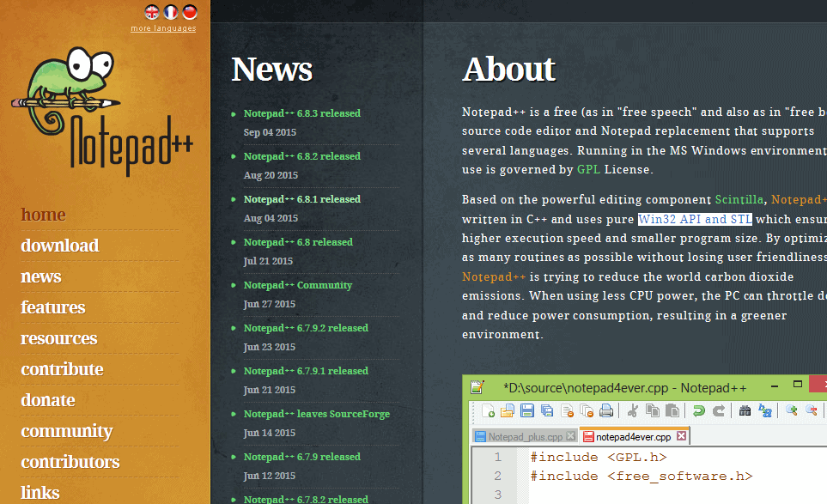Image resolution: width=827 pixels, height=504 pixels.
Task: Click the New file toolbar icon
Action: [x=488, y=410]
